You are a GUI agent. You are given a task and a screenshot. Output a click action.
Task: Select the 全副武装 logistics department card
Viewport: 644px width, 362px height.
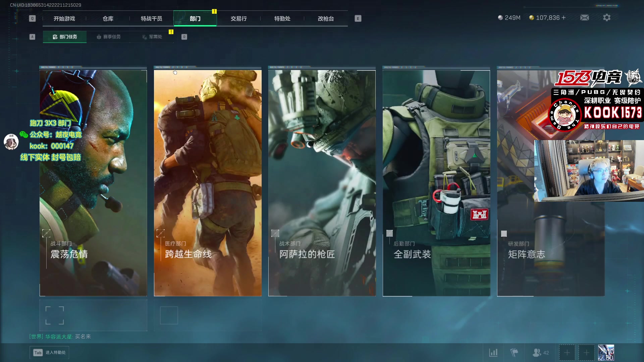pos(436,183)
